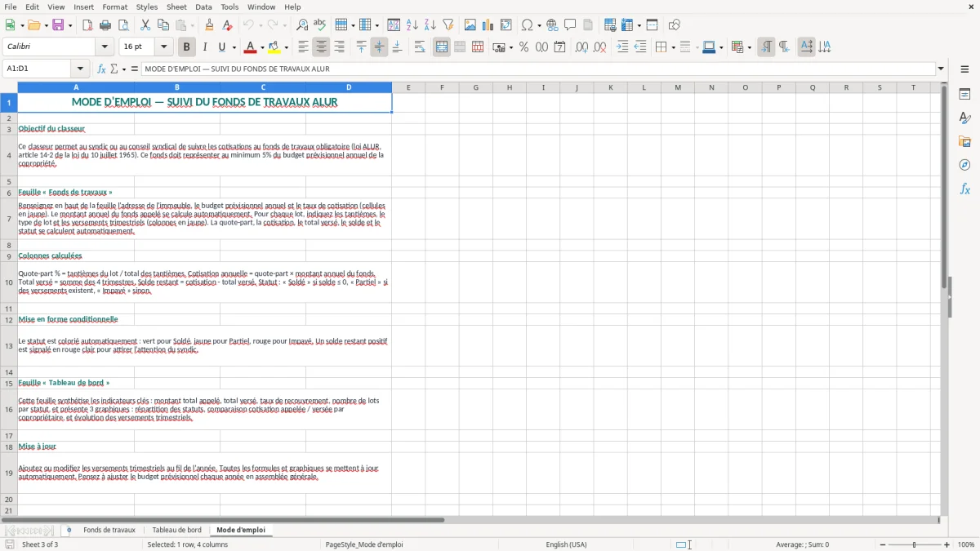
Task: Run the spelling check
Action: point(320,25)
